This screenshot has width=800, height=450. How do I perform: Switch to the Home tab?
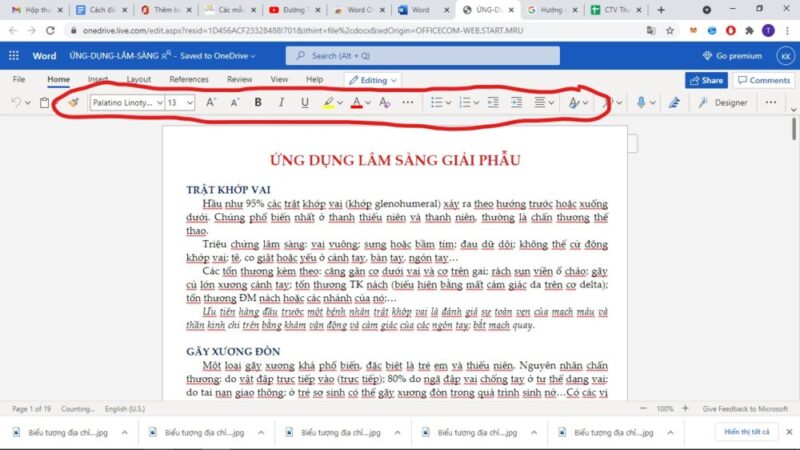[59, 79]
